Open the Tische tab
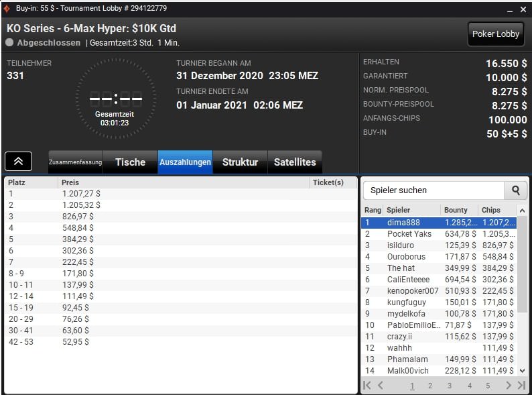The width and height of the screenshot is (532, 395). 130,162
